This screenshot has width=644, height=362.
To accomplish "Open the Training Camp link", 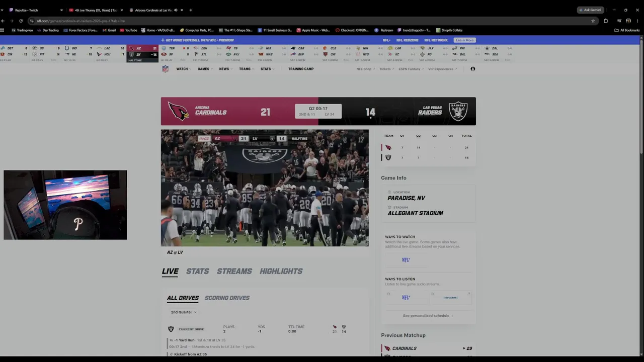I will coord(301,69).
